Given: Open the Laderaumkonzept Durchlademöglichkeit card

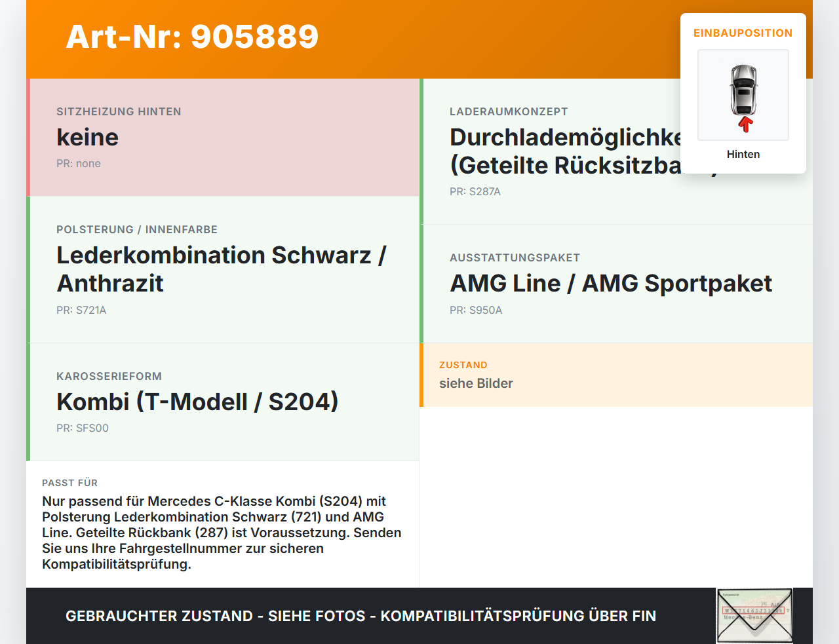Looking at the screenshot, I should point(616,151).
